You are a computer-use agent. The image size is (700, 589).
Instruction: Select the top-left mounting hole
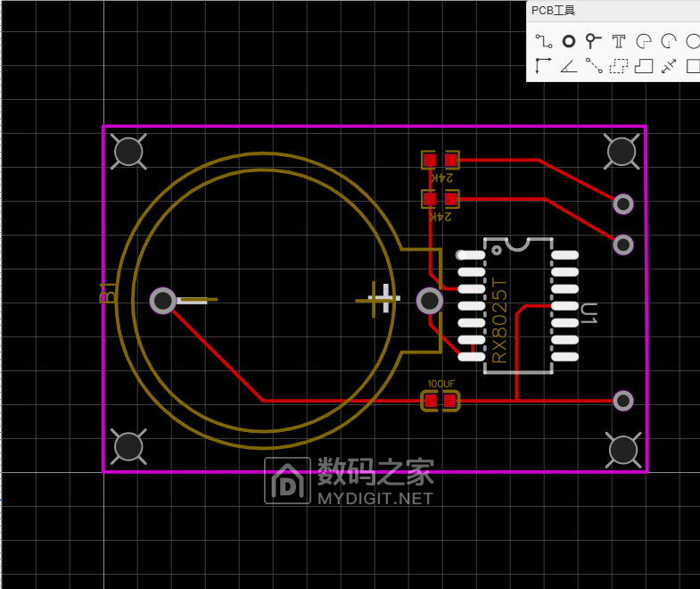click(x=129, y=152)
